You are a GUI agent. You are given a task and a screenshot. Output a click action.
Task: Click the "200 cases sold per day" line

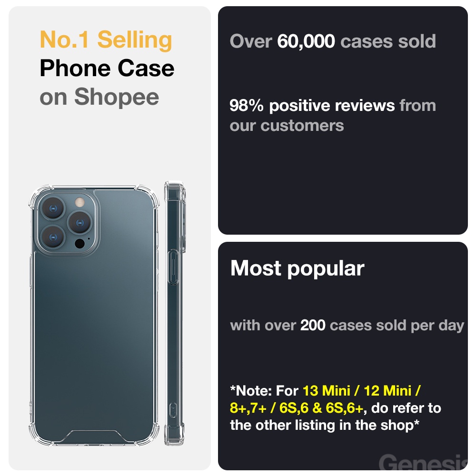coord(347,326)
